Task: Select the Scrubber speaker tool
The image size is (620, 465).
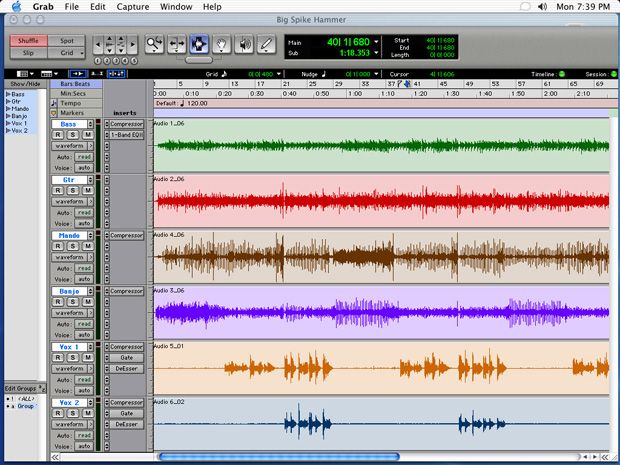Action: (244, 43)
